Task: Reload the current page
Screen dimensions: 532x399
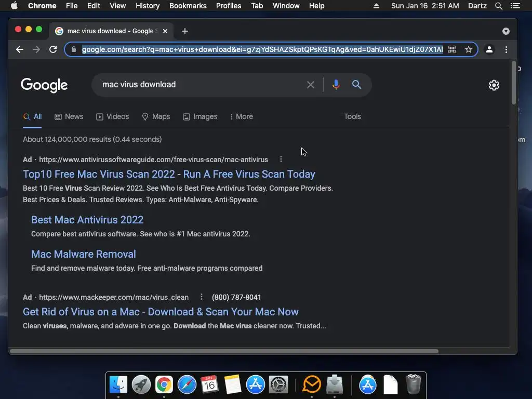Action: click(x=53, y=49)
